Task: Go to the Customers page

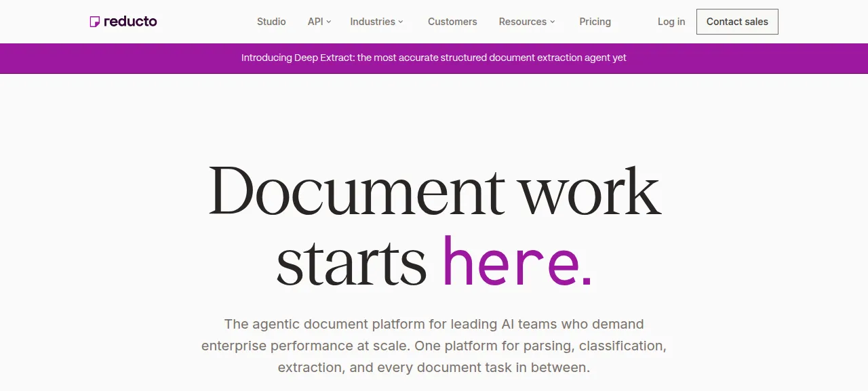Action: point(452,22)
